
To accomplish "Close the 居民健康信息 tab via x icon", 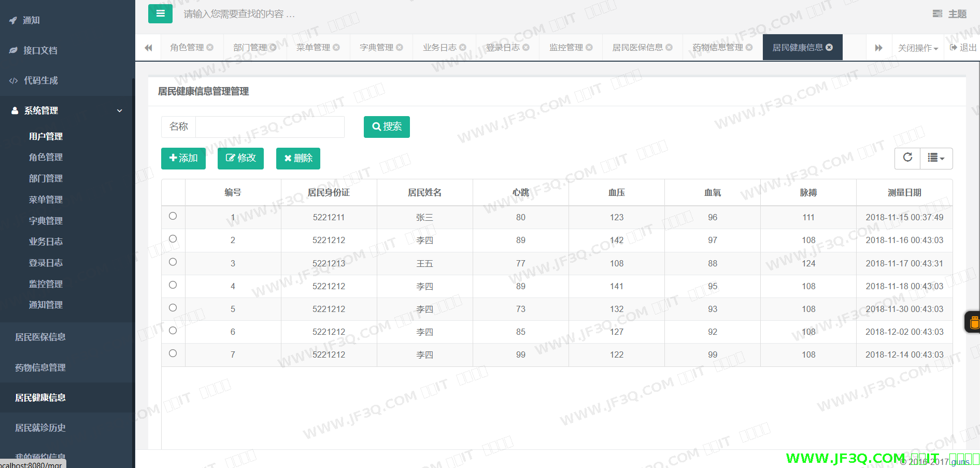I will pos(829,47).
